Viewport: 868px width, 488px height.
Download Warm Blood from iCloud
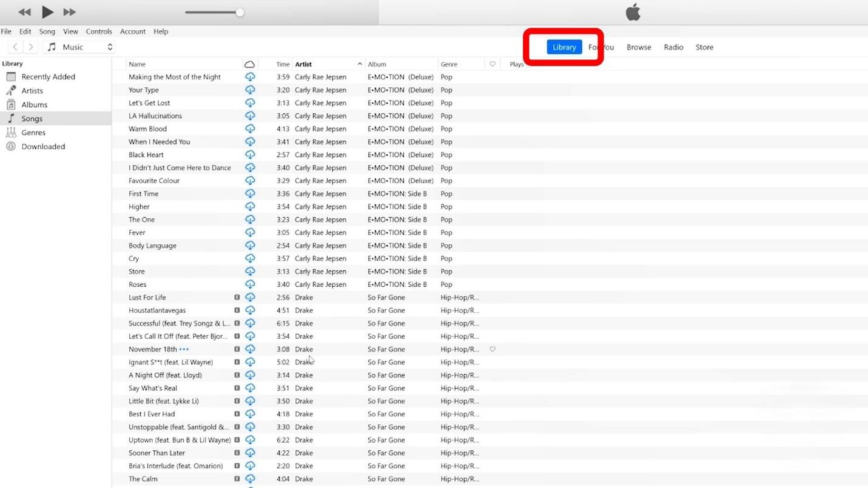pos(250,129)
